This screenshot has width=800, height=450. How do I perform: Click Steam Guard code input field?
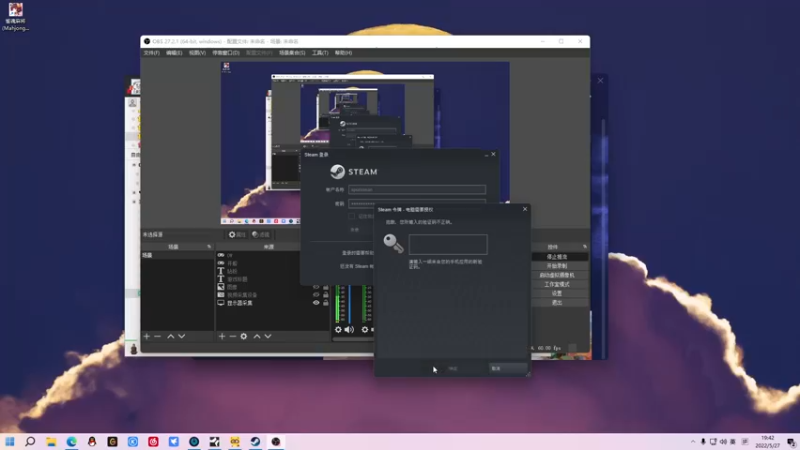(x=448, y=244)
